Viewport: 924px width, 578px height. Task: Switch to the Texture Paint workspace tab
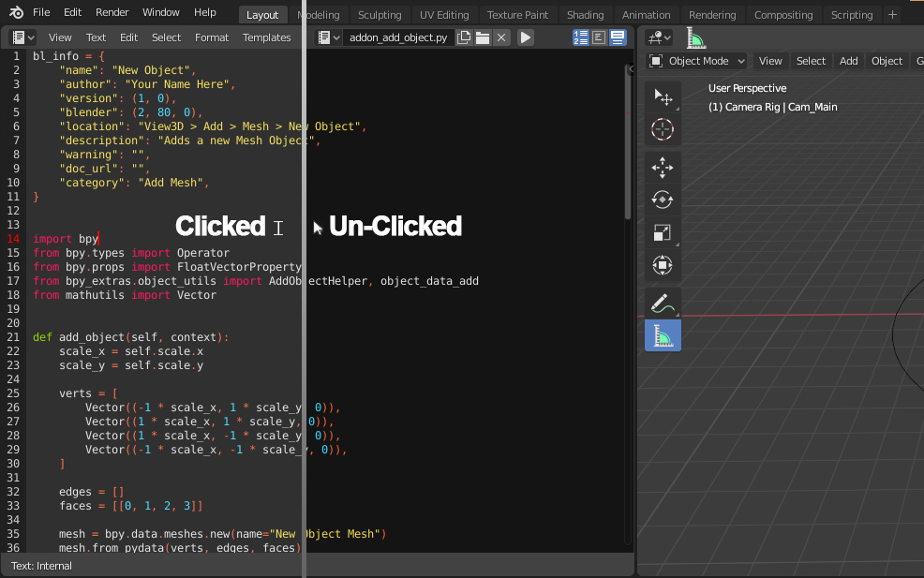coord(517,15)
